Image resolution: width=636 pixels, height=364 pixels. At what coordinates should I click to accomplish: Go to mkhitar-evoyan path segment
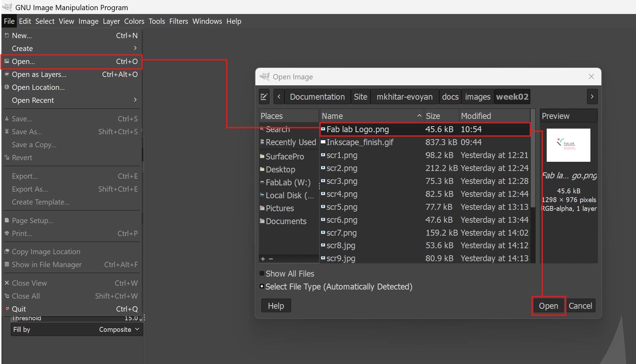click(405, 97)
